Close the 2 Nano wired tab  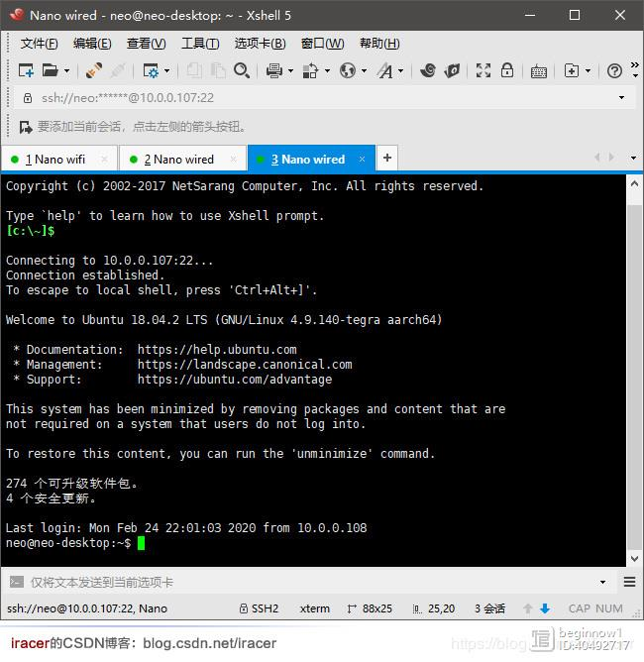point(233,160)
